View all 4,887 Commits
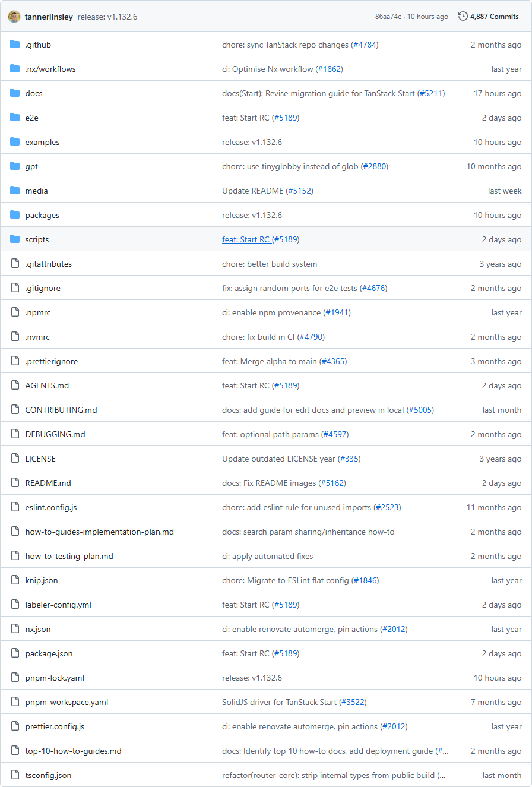 (x=494, y=17)
